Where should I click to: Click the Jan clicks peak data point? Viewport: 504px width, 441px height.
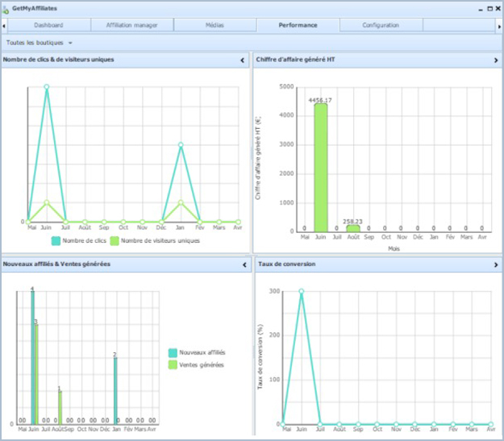point(181,145)
